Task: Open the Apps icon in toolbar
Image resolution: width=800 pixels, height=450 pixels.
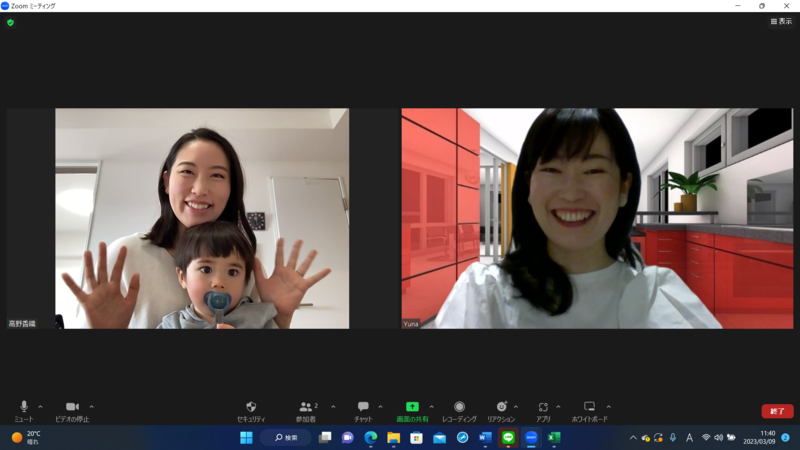Action: tap(543, 407)
